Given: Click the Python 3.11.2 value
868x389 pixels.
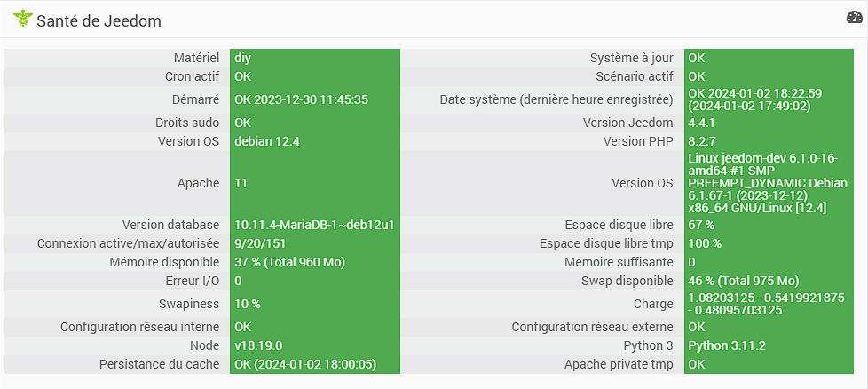Looking at the screenshot, I should pos(727,345).
